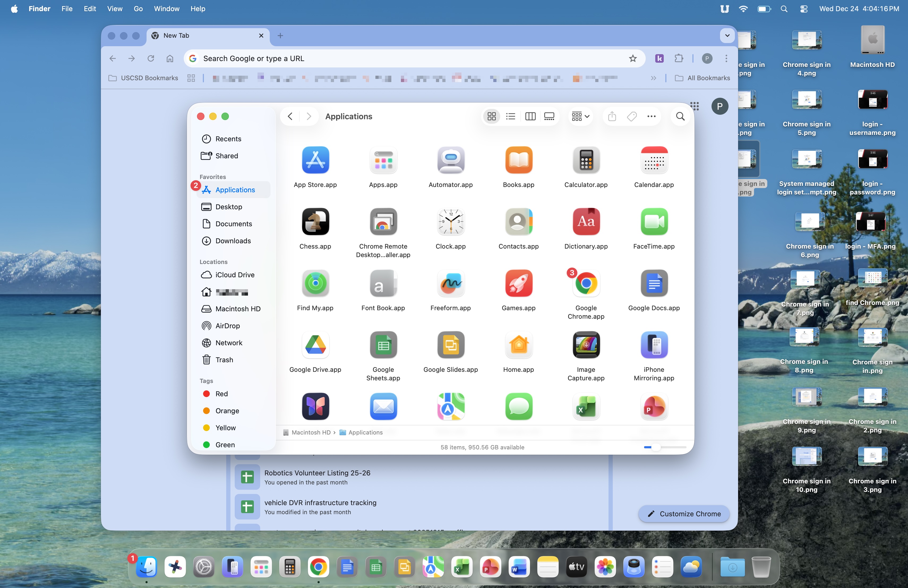
Task: Click the edit tags icon in the Finder toolbar
Action: [632, 116]
